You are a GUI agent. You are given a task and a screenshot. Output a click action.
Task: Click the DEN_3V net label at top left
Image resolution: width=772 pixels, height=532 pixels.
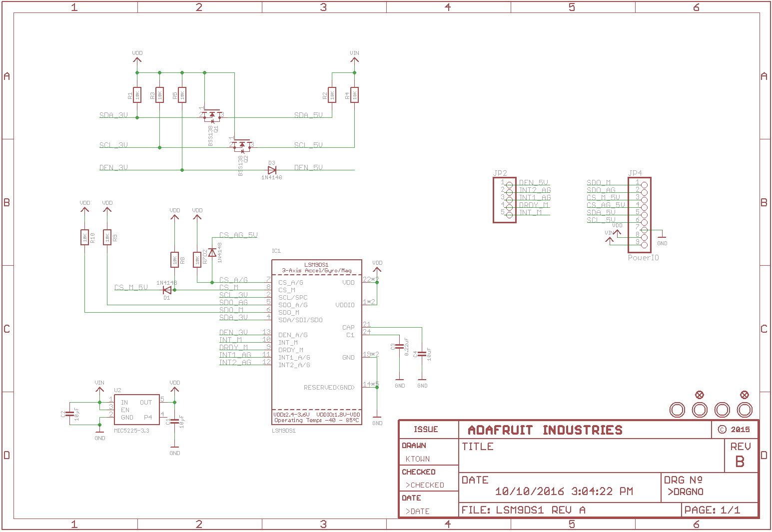tap(113, 168)
